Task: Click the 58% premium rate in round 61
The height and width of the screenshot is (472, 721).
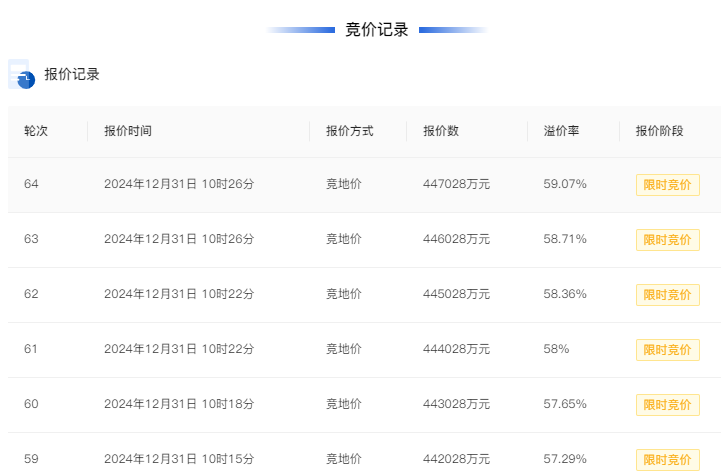Action: point(556,349)
